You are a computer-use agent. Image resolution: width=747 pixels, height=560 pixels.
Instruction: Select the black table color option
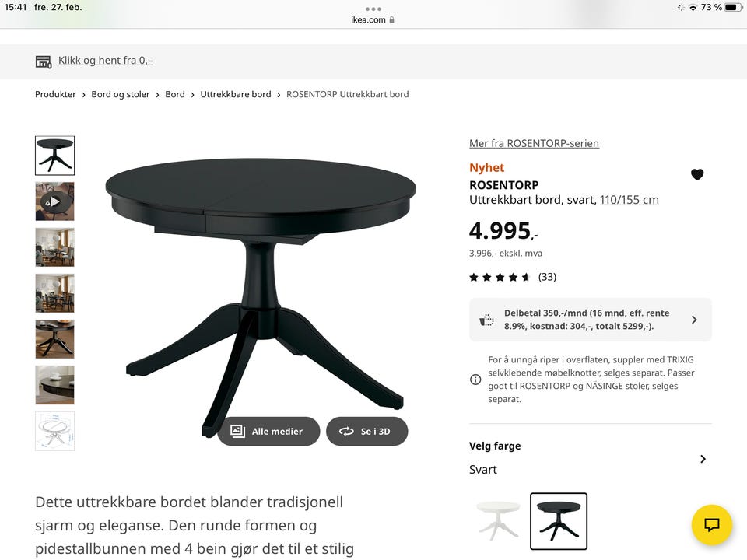pos(559,521)
